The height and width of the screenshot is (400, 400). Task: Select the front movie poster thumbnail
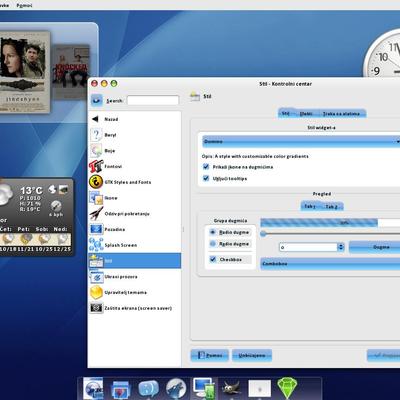click(x=25, y=72)
